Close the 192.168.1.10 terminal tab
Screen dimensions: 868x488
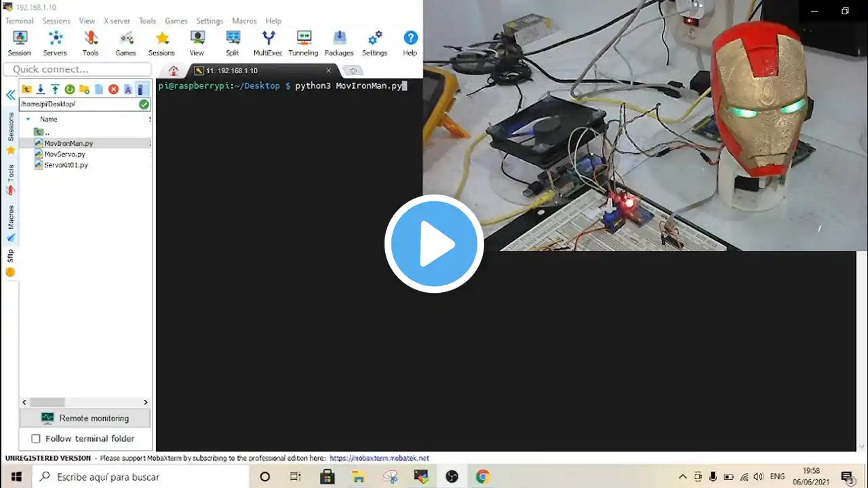click(x=329, y=70)
